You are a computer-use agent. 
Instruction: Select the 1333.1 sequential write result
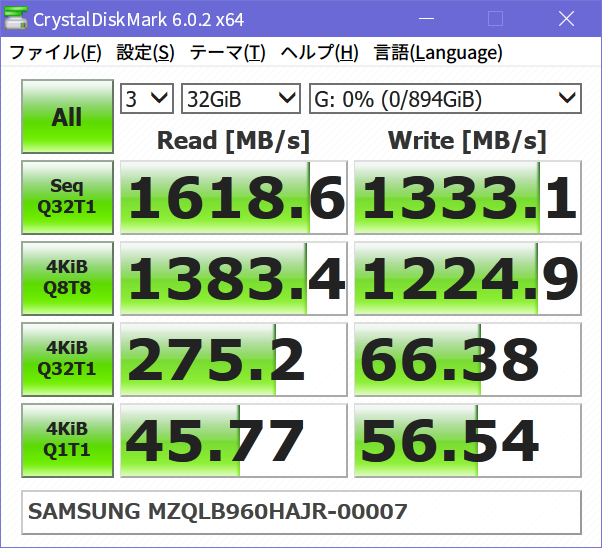point(467,198)
